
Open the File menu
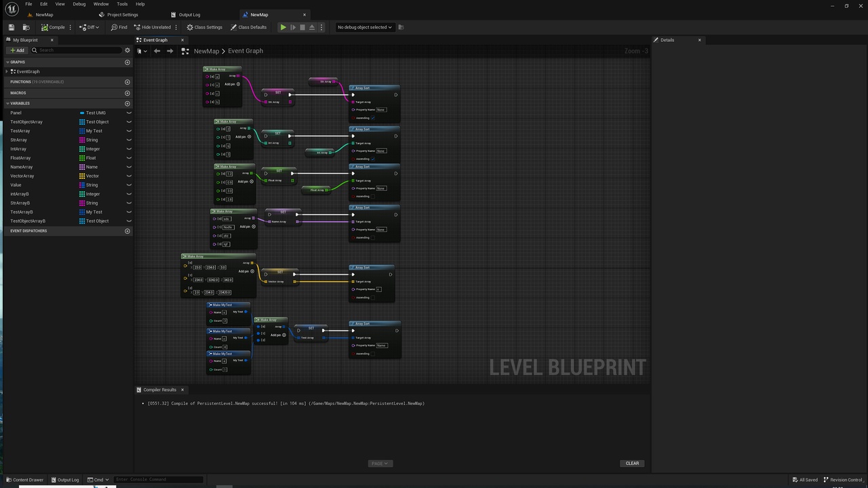[28, 4]
